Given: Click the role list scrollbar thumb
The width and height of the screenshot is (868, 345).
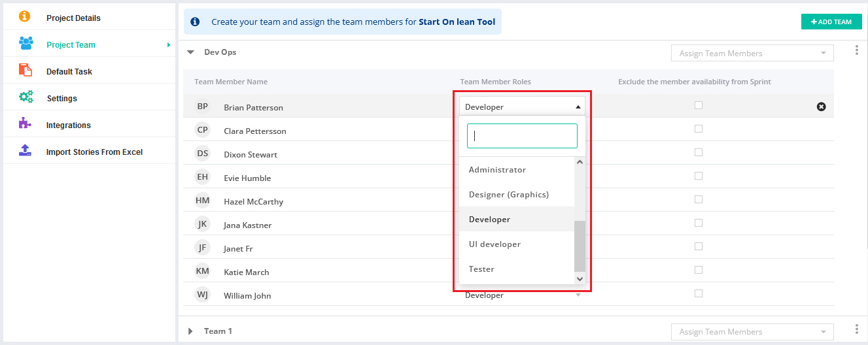Looking at the screenshot, I should [580, 246].
